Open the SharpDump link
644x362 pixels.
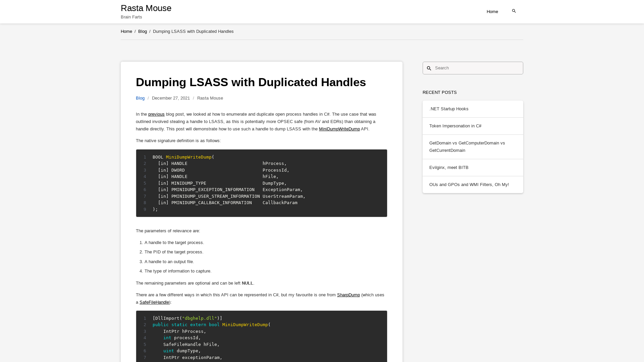click(x=348, y=295)
